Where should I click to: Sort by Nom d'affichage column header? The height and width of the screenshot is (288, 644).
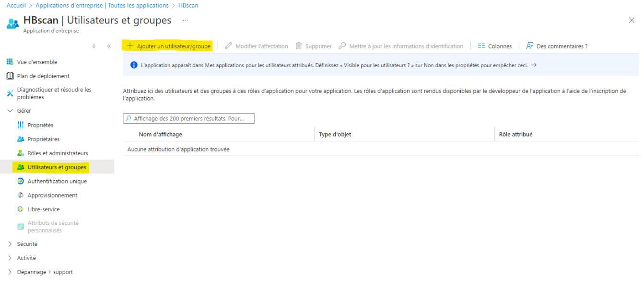click(x=160, y=134)
